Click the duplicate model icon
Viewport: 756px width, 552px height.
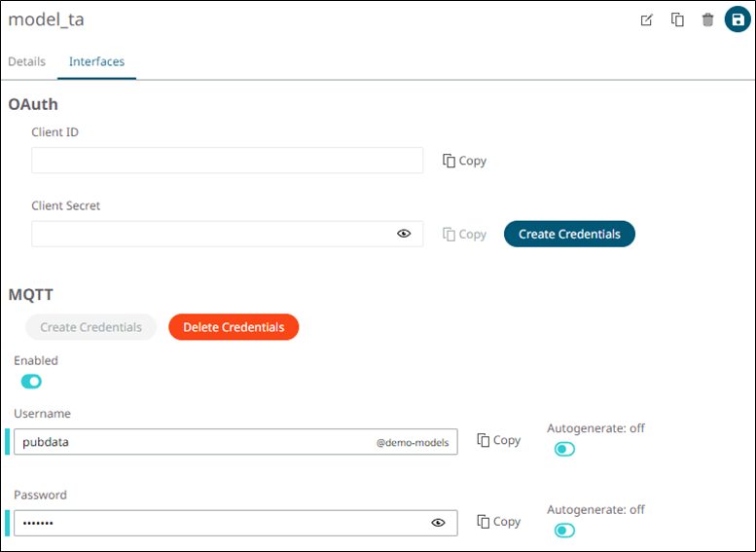677,20
